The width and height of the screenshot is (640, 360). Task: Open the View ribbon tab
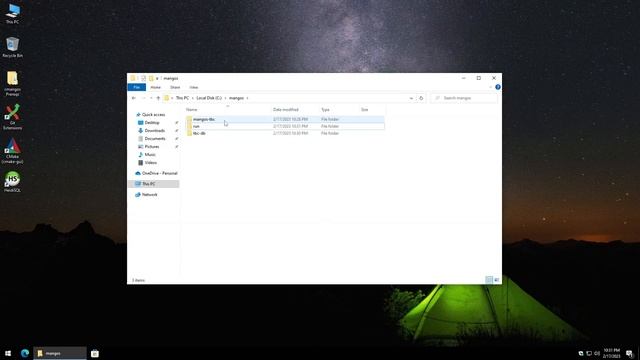[193, 87]
